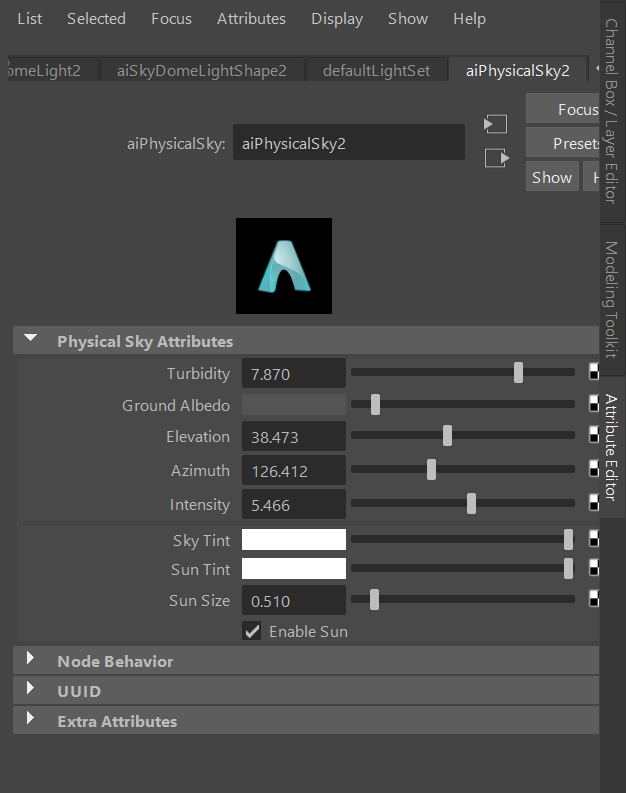Image resolution: width=626 pixels, height=793 pixels.
Task: Click the aiPhysicalSky name field
Action: [x=348, y=143]
